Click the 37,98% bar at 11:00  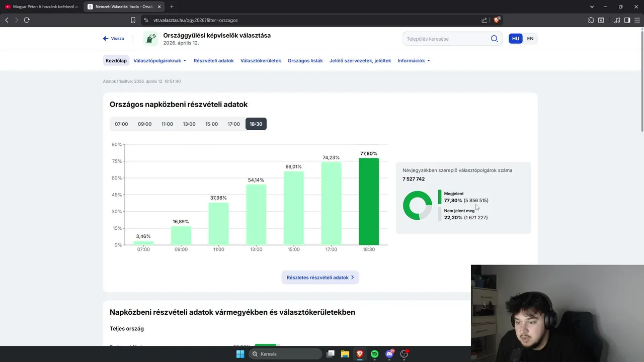click(218, 224)
